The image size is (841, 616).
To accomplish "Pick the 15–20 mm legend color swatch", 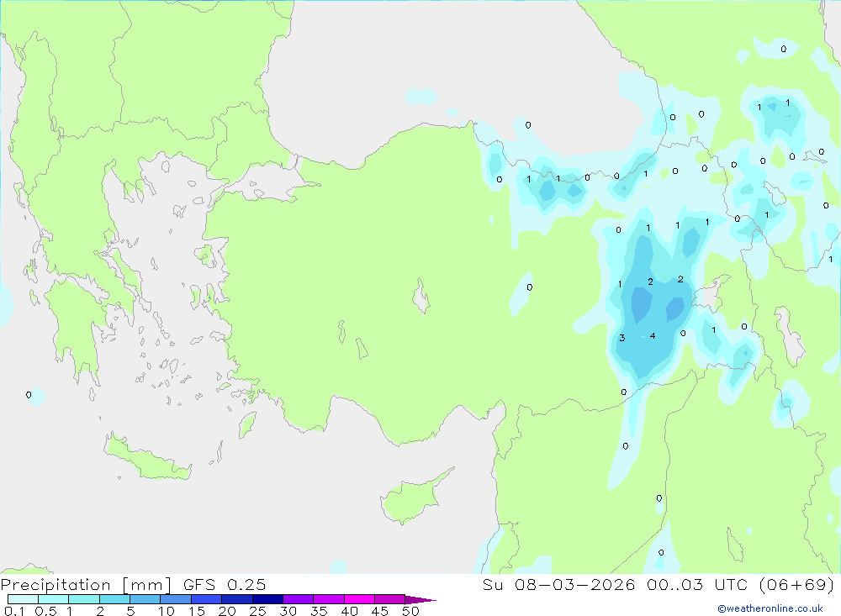I will pyautogui.click(x=206, y=599).
